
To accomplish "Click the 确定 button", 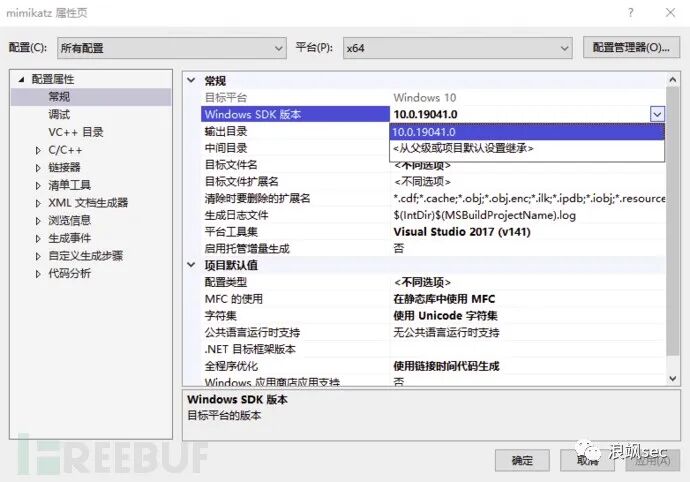I will 522,460.
